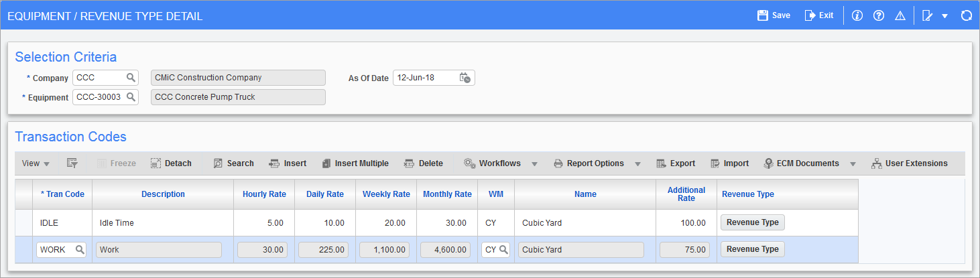Expand the ECM Documents dropdown arrow
980x278 pixels.
pos(853,163)
